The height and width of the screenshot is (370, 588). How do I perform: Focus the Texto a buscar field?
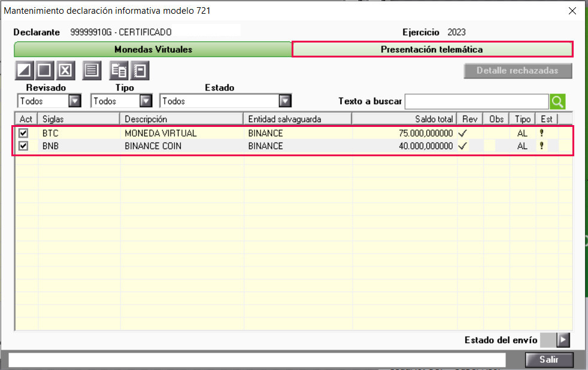[x=477, y=102]
